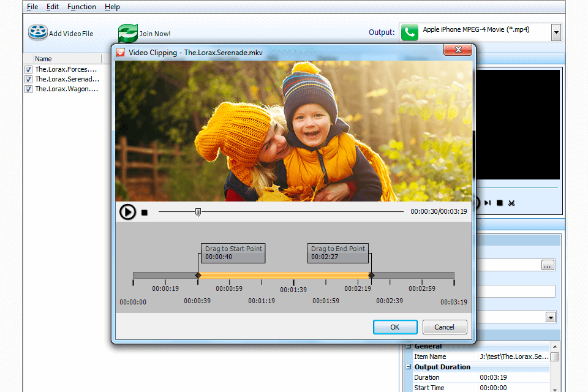Uncheck The.Lorax.Forces video file

tap(28, 69)
